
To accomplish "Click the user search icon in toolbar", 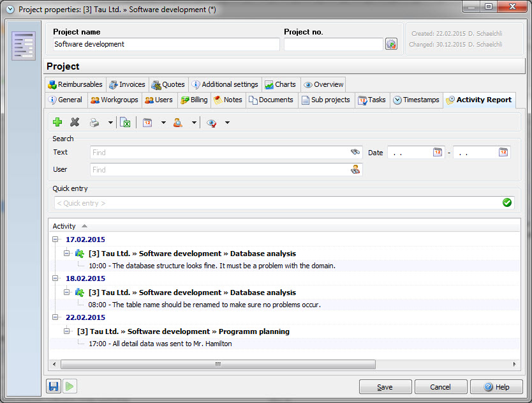I will tap(179, 122).
